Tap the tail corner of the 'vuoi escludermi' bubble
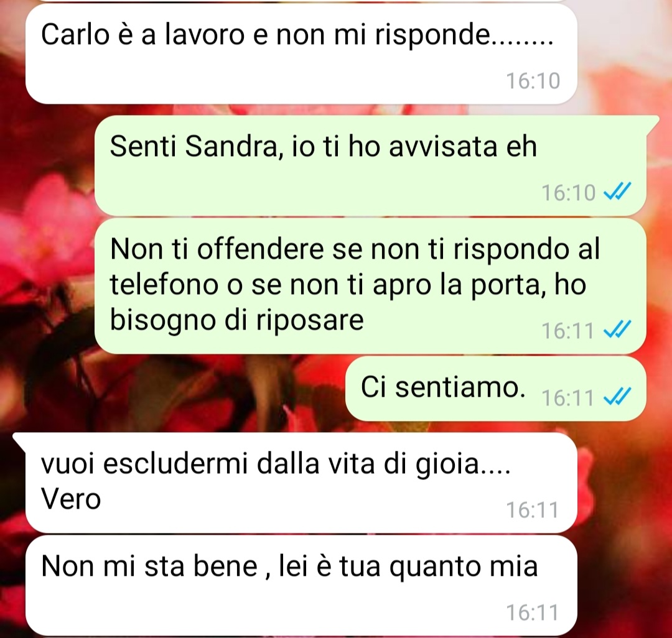The height and width of the screenshot is (638, 672). point(20,439)
